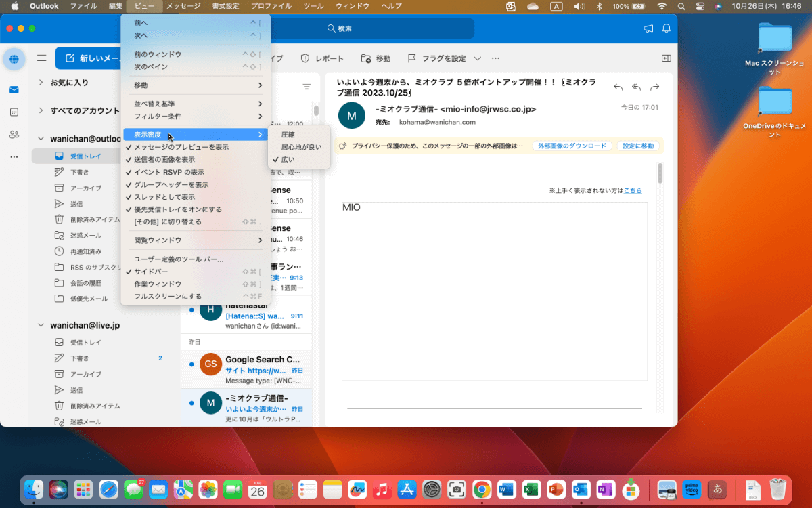Open the 書式設定 menu
This screenshot has width=812, height=508.
(x=225, y=6)
